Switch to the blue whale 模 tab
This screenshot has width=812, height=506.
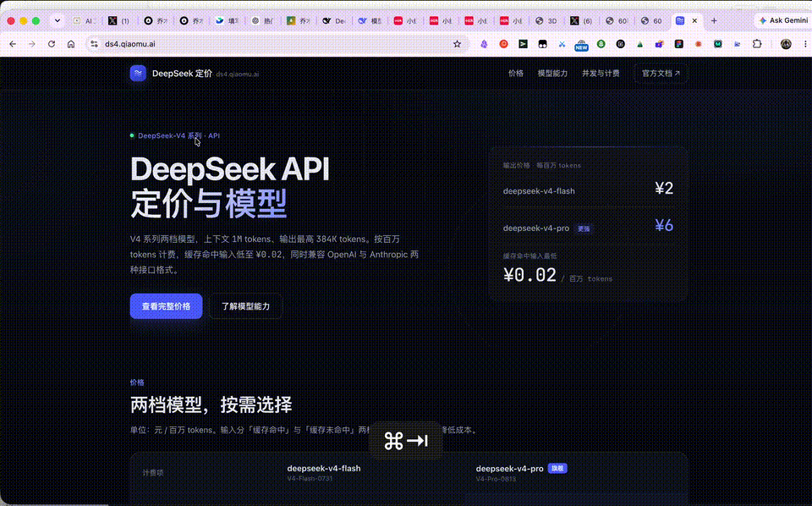coord(370,20)
